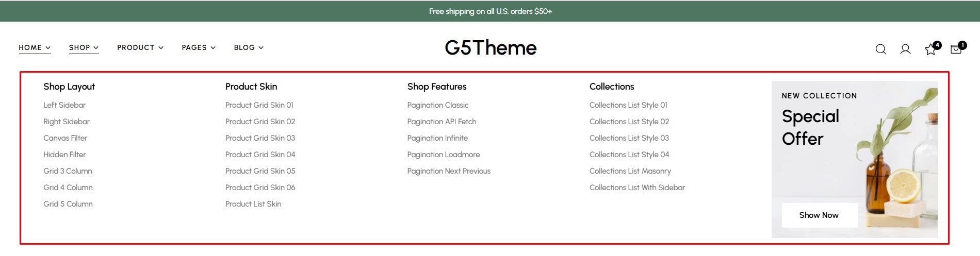Screen dimensions: 980x256
Task: Click the Special Offer banner image
Action: coord(854,159)
